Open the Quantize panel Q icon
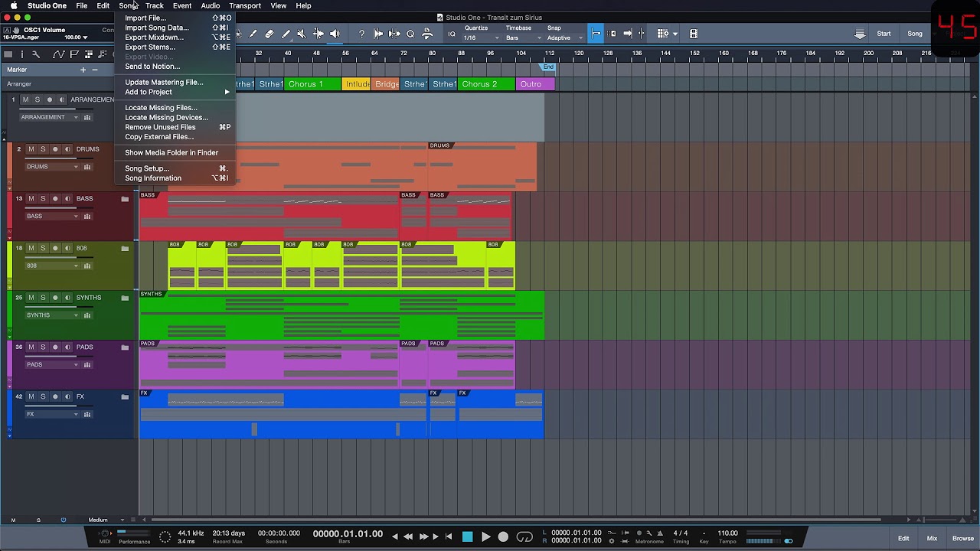Image resolution: width=980 pixels, height=551 pixels. coord(410,34)
